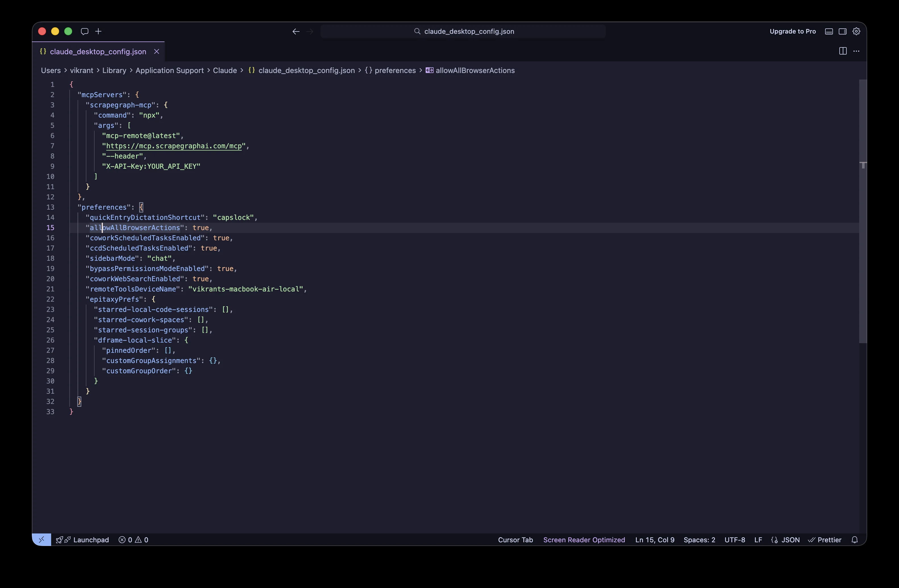The width and height of the screenshot is (899, 588).
Task: Click preferences breadcrumb segment
Action: point(395,70)
